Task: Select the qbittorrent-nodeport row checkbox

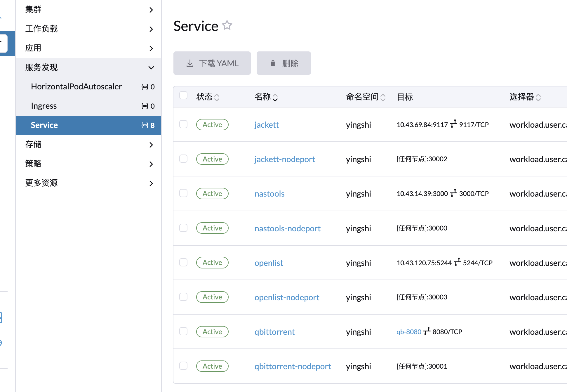Action: pos(183,366)
